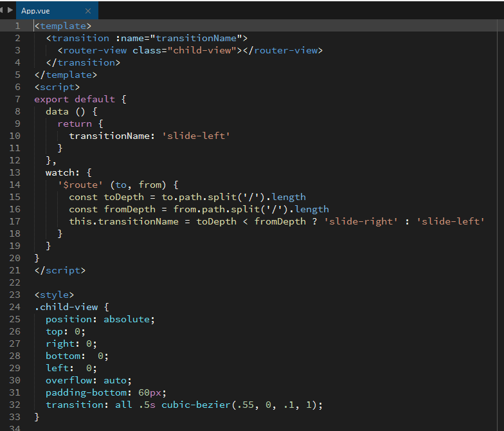Place cursor on the opening template tag

pos(63,26)
